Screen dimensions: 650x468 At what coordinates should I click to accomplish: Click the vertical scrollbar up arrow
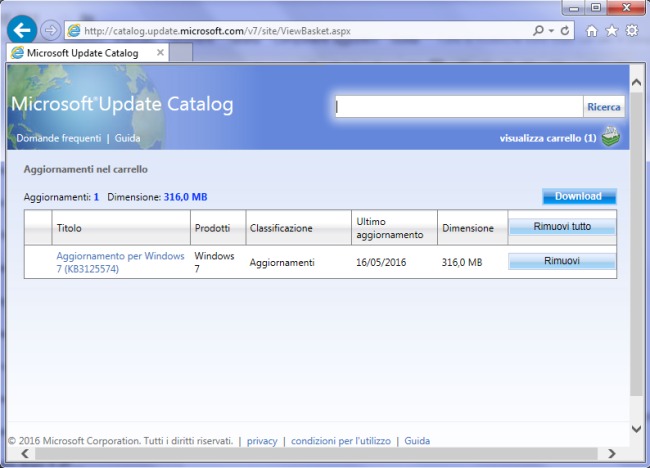636,82
